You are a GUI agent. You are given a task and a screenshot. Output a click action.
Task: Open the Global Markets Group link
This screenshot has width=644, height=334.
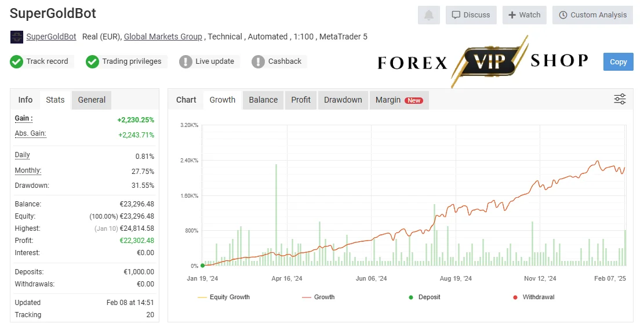point(163,37)
